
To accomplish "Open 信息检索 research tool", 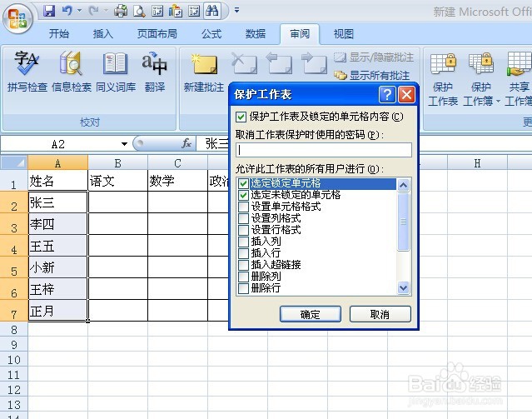I will [x=72, y=72].
